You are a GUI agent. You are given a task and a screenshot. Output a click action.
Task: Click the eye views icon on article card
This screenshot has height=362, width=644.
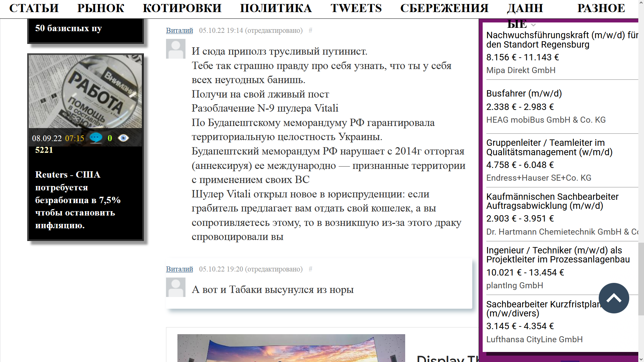point(123,138)
